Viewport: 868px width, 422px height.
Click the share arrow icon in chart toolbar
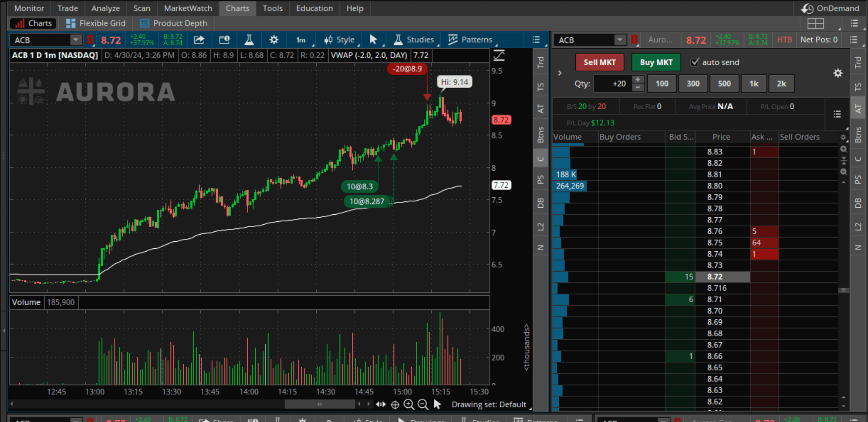[x=199, y=40]
